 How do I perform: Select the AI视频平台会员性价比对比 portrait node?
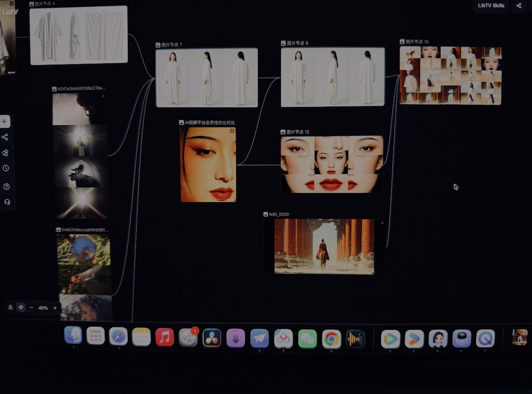pyautogui.click(x=208, y=165)
